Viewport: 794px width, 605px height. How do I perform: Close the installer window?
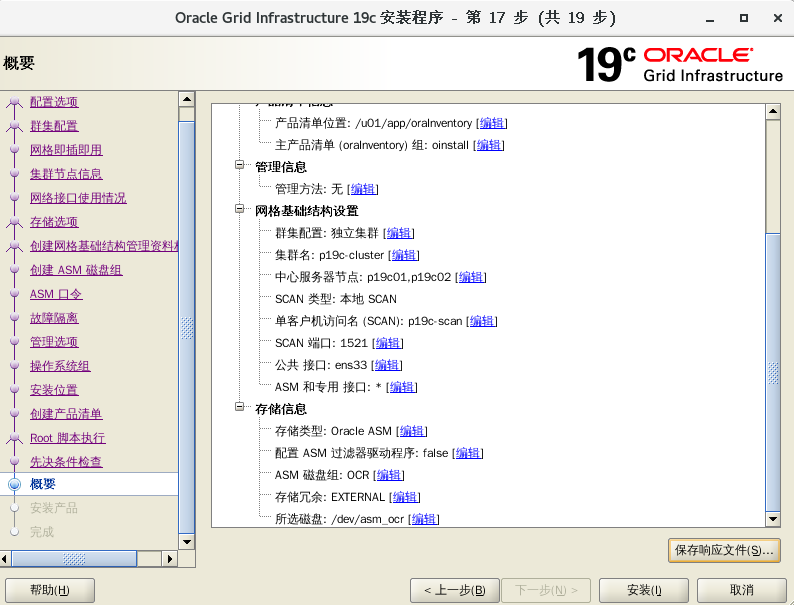pos(778,18)
